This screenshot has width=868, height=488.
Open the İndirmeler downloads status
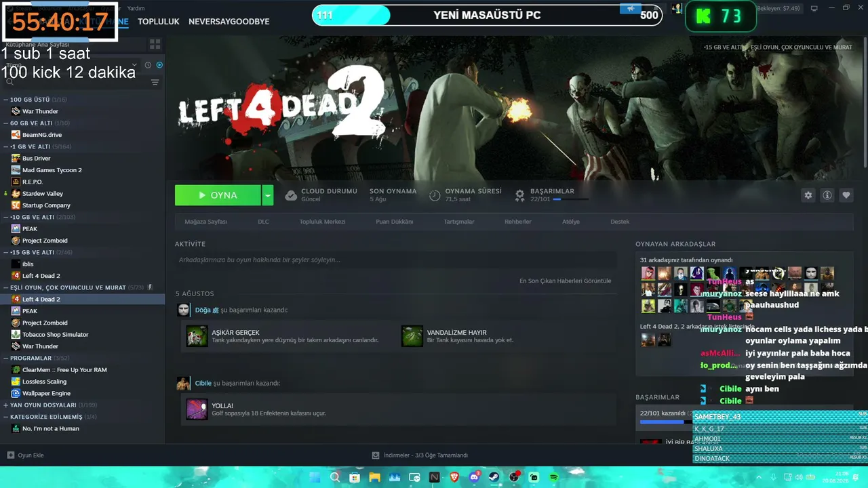click(x=420, y=455)
